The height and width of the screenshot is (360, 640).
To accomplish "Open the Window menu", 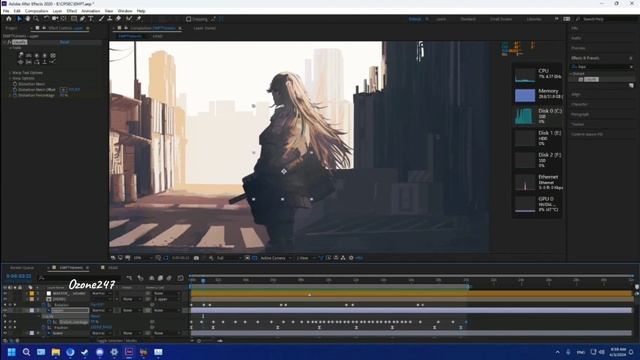I will 125,11.
